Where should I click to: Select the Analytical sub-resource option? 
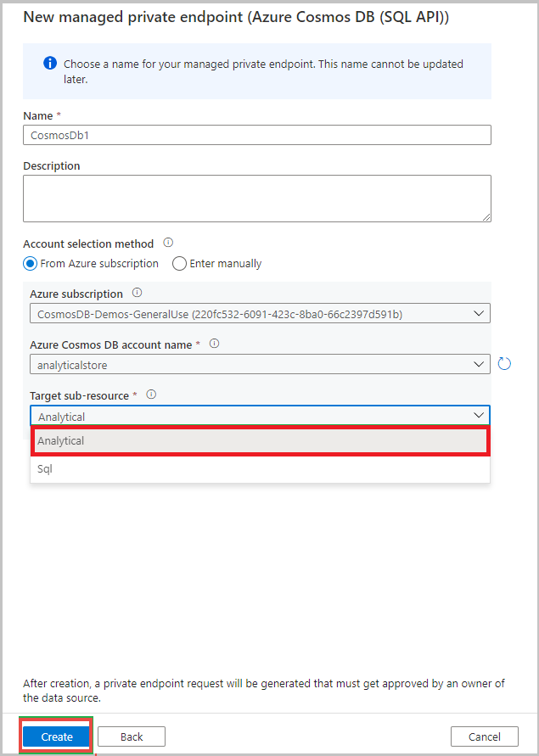pyautogui.click(x=259, y=440)
